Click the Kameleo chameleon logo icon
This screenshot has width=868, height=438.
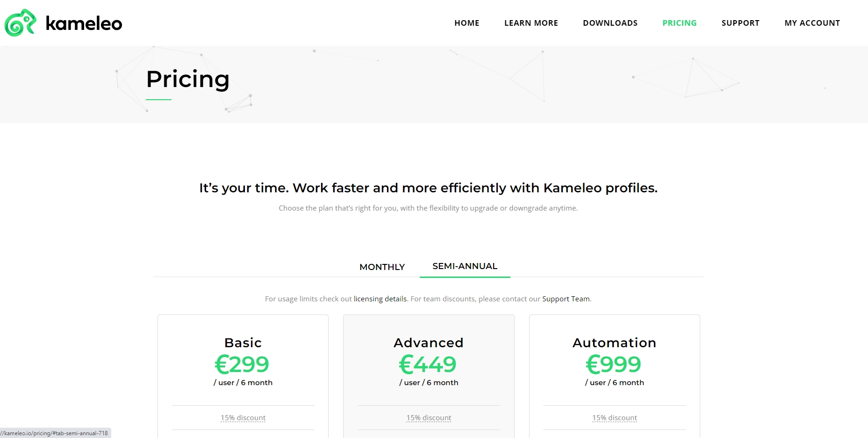[x=20, y=23]
